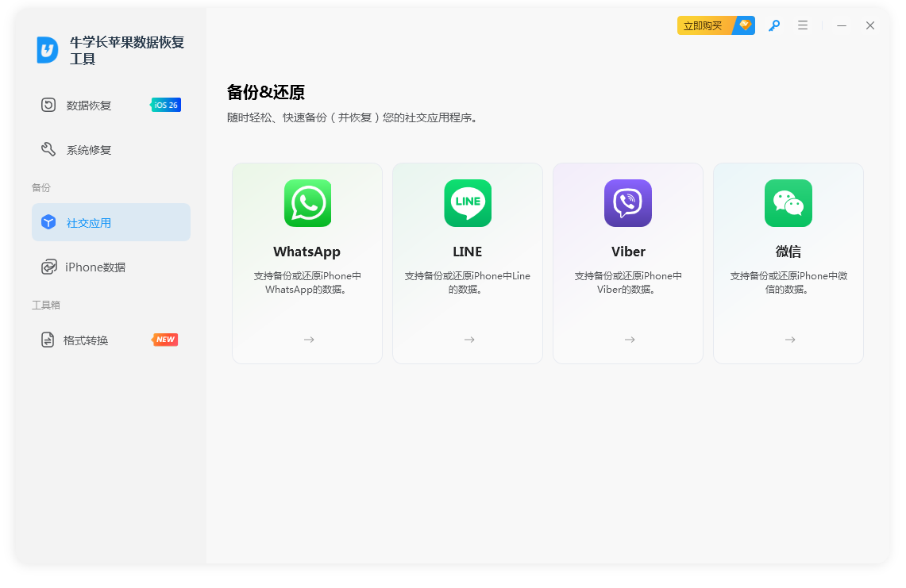Click the arrow under LINE card

pos(469,340)
